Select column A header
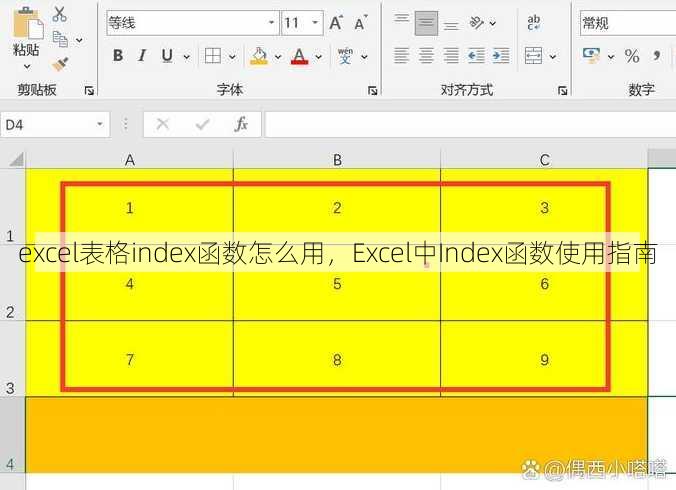 (x=129, y=160)
